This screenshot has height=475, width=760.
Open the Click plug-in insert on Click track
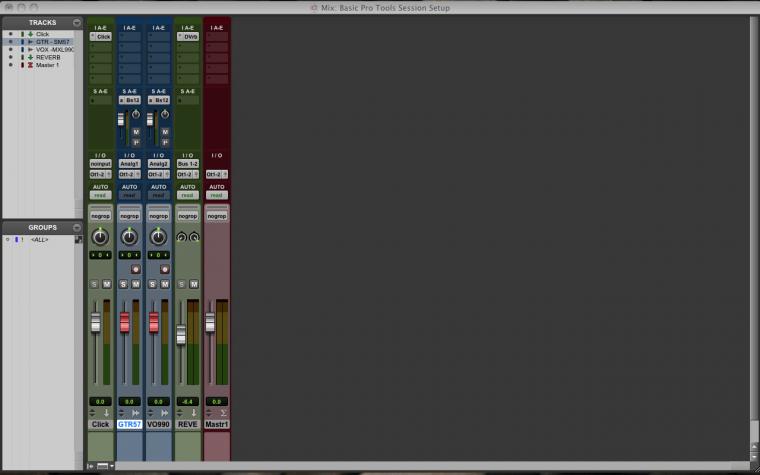[x=100, y=36]
